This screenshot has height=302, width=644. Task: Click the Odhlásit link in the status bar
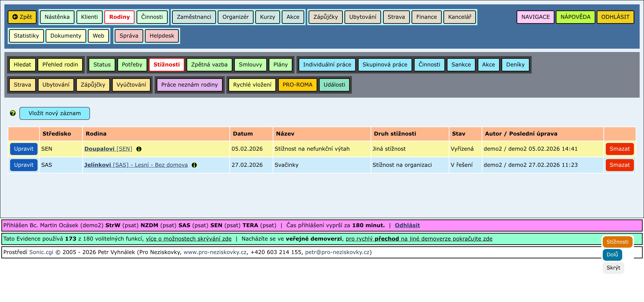pyautogui.click(x=407, y=225)
